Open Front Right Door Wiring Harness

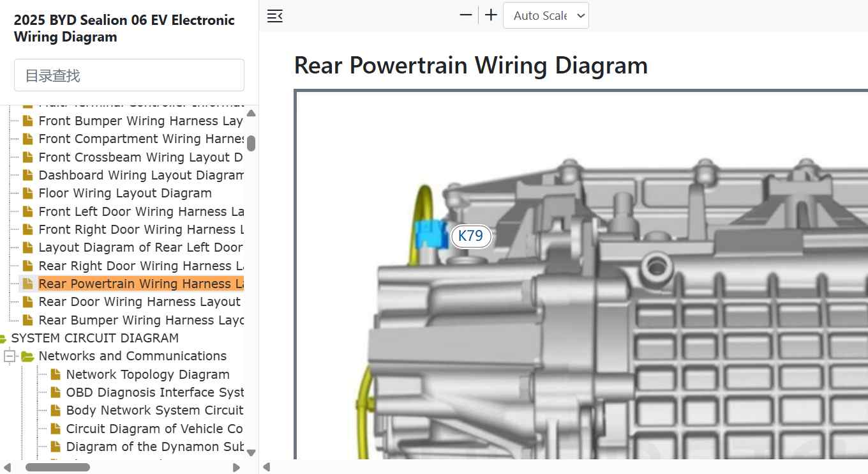tap(141, 229)
